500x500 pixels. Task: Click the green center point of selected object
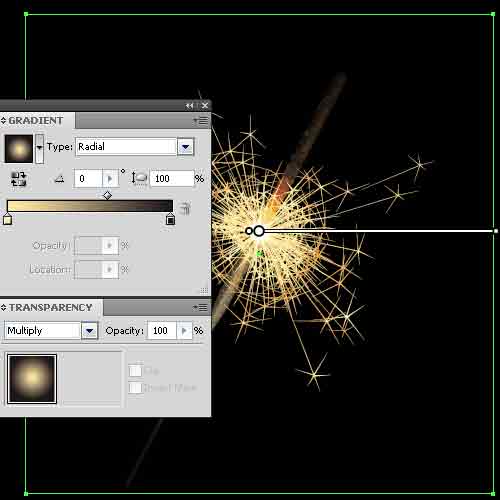pyautogui.click(x=260, y=254)
